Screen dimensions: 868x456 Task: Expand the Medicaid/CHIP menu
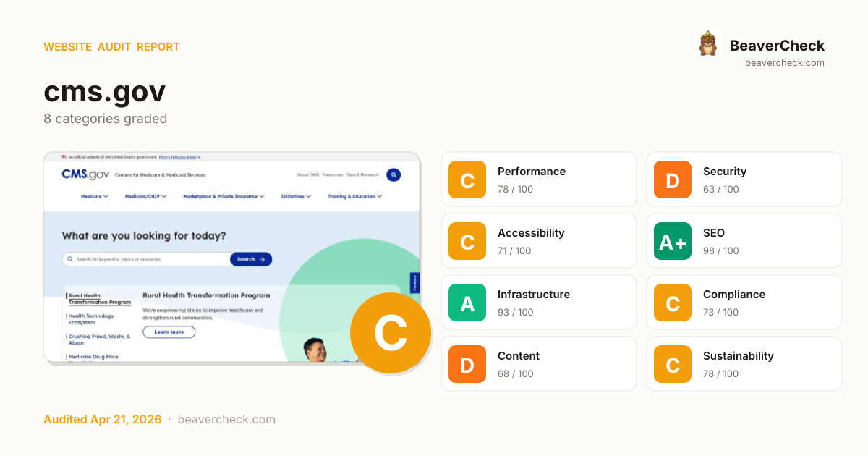pos(145,196)
